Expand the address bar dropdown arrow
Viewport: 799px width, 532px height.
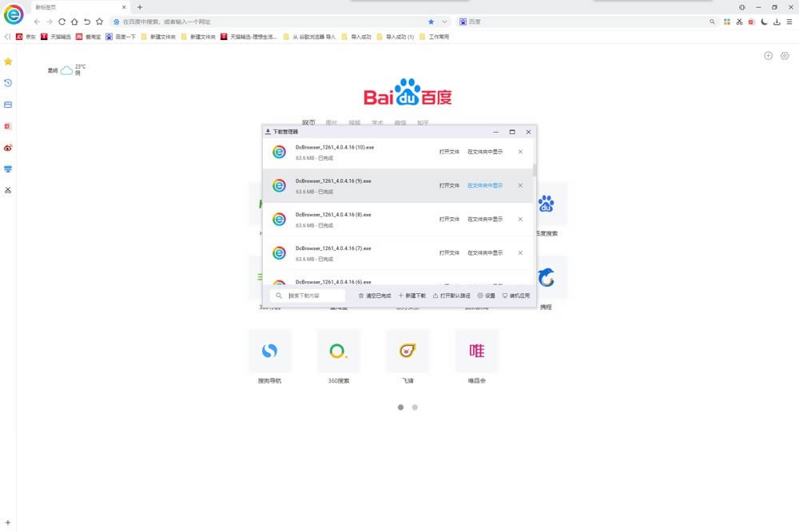pyautogui.click(x=445, y=22)
